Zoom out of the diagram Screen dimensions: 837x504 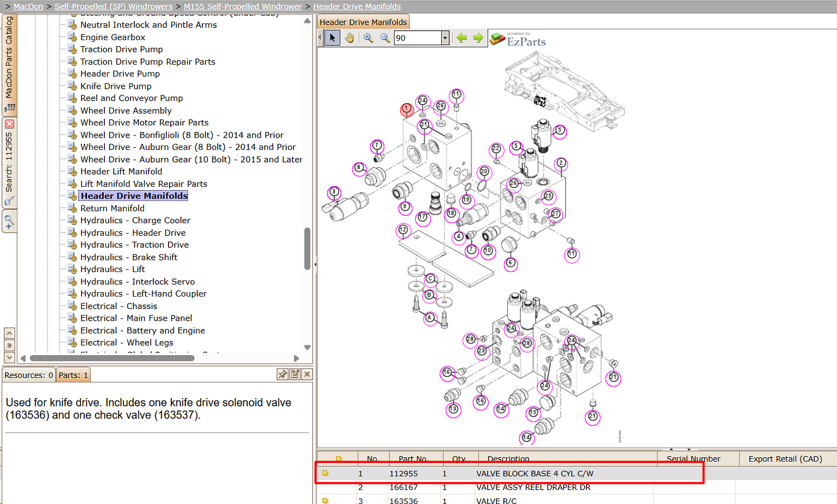385,38
